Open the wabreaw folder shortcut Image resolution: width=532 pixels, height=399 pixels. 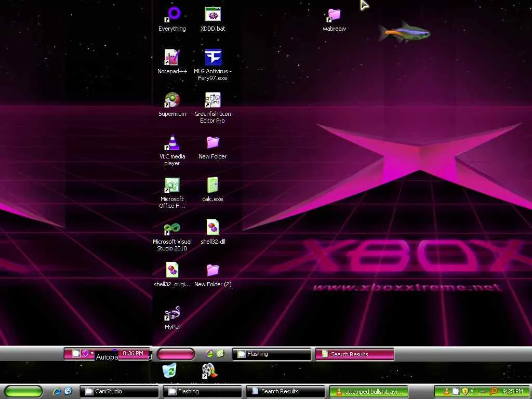(x=334, y=20)
